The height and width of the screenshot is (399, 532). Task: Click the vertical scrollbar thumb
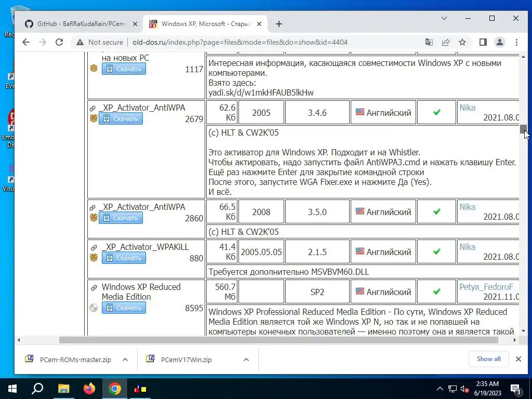pyautogui.click(x=523, y=129)
